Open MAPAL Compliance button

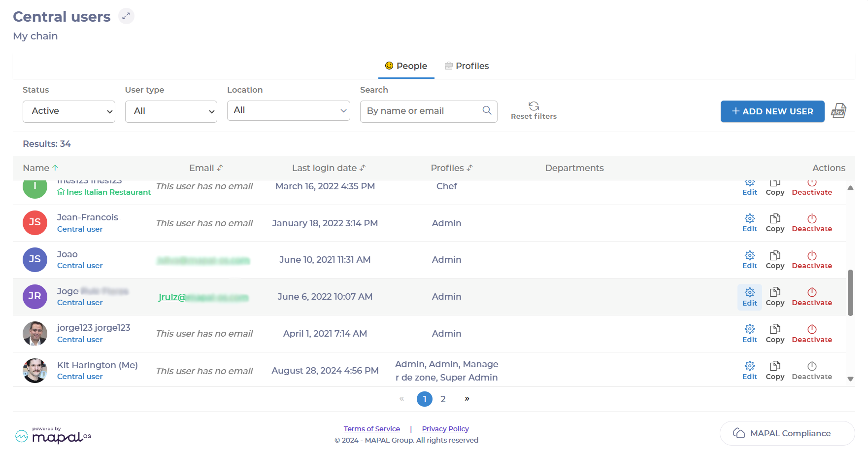tap(787, 433)
